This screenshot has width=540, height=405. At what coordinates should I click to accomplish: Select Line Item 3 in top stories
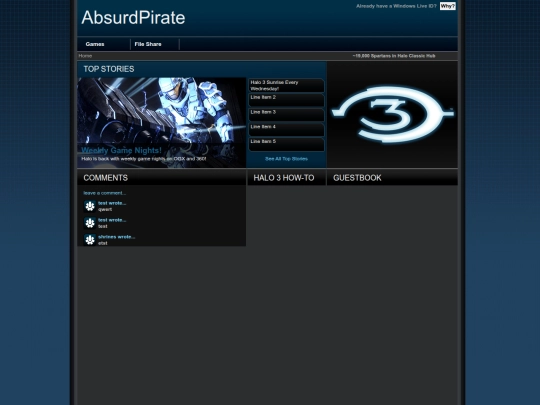[286, 115]
